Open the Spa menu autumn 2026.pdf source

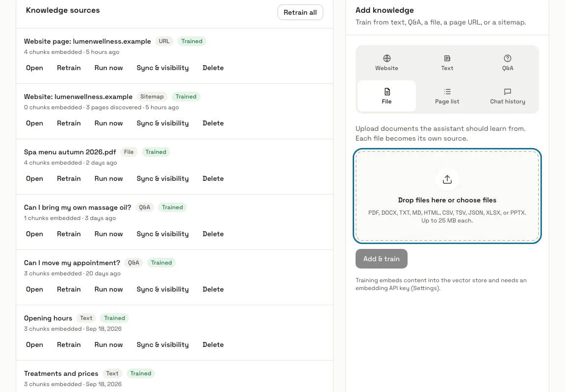pos(35,178)
